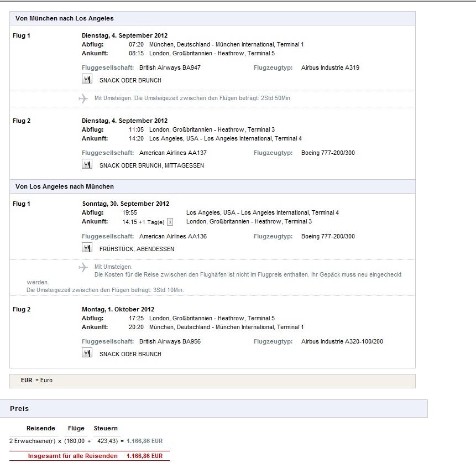Click the meal icon for flight BA956
476x463 pixels.
[87, 353]
